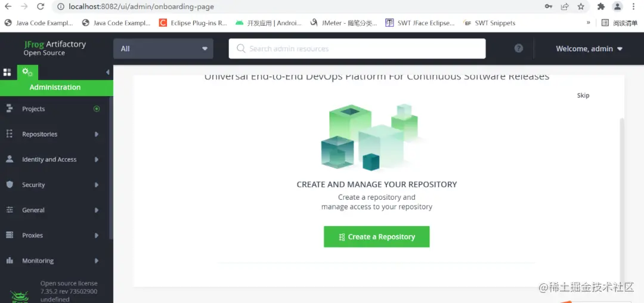Open Security menu item
Image resolution: width=644 pixels, height=303 pixels.
pyautogui.click(x=56, y=185)
